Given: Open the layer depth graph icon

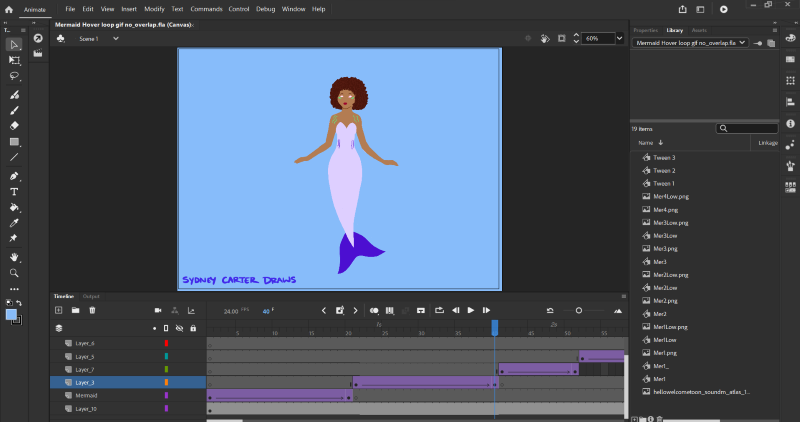Looking at the screenshot, I should point(191,310).
